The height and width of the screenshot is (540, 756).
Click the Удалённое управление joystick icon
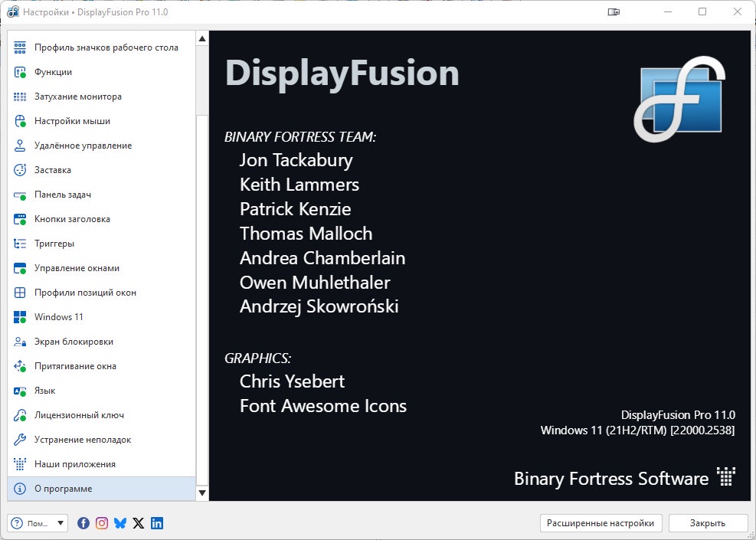pos(20,146)
